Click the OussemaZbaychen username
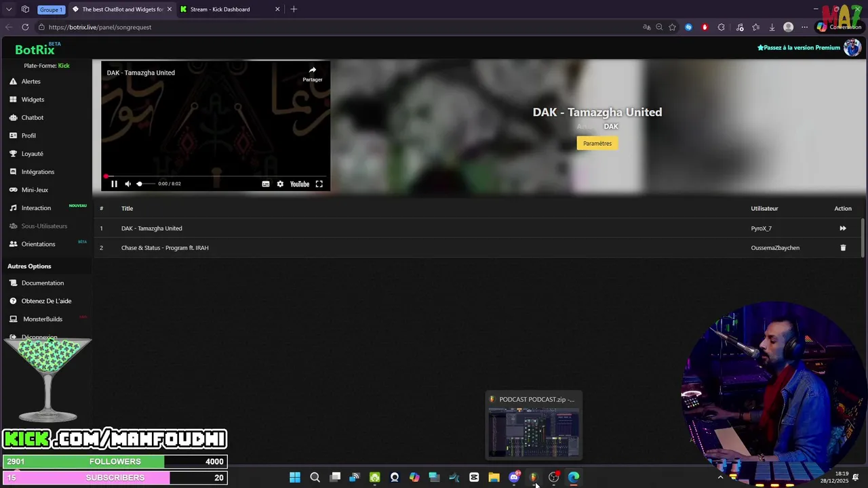This screenshot has height=488, width=868. [x=775, y=248]
